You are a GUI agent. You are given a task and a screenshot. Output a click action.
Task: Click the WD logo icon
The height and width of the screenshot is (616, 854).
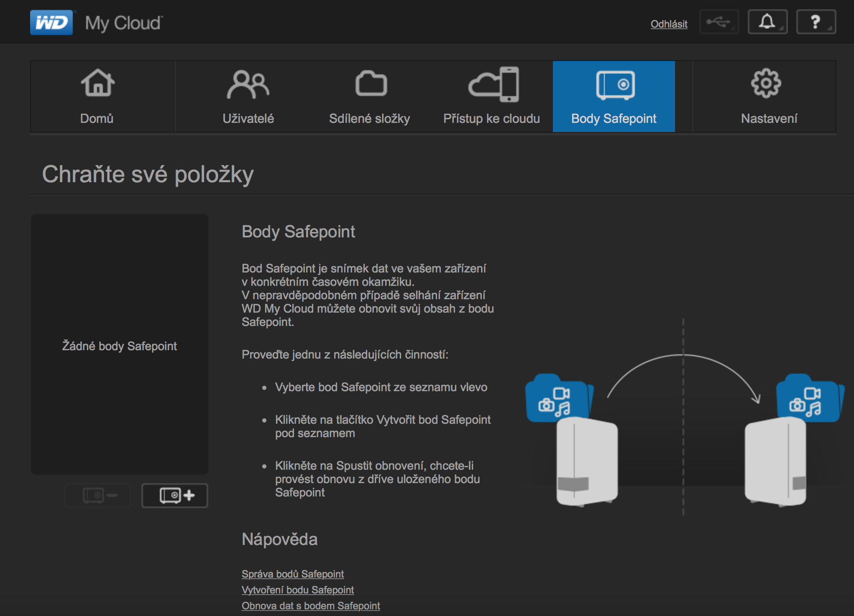(51, 23)
